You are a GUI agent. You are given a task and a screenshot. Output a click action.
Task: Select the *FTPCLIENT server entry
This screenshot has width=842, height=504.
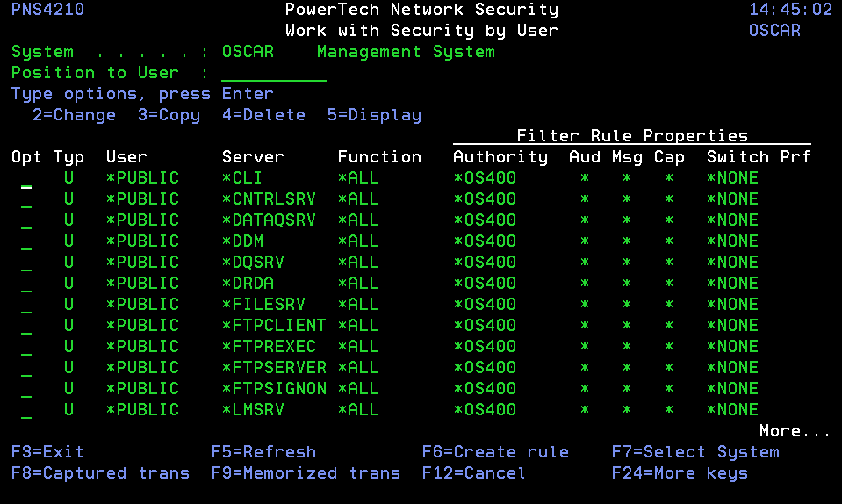pos(274,326)
